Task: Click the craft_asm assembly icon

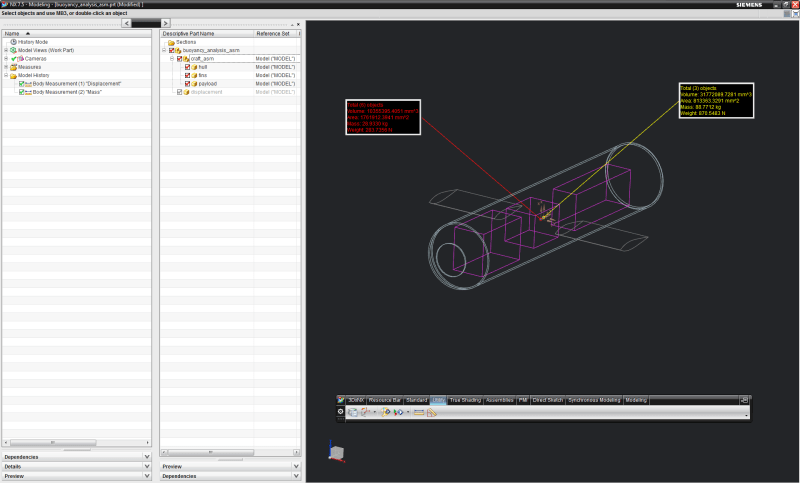Action: (x=186, y=59)
